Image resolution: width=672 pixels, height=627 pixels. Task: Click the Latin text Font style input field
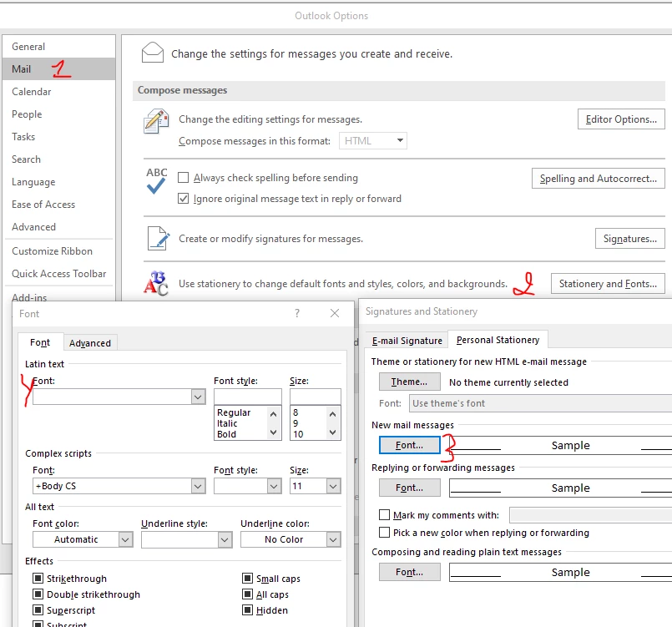click(248, 397)
